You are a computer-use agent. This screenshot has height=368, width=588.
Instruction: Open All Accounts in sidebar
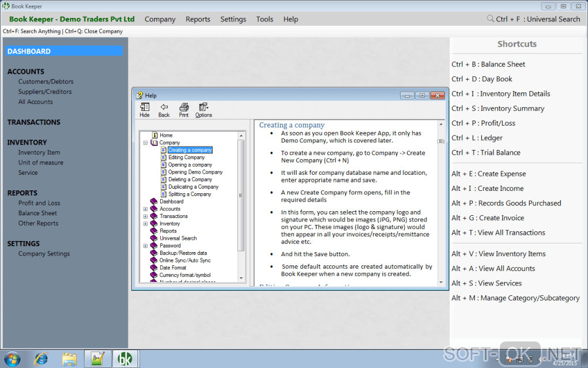tap(35, 102)
